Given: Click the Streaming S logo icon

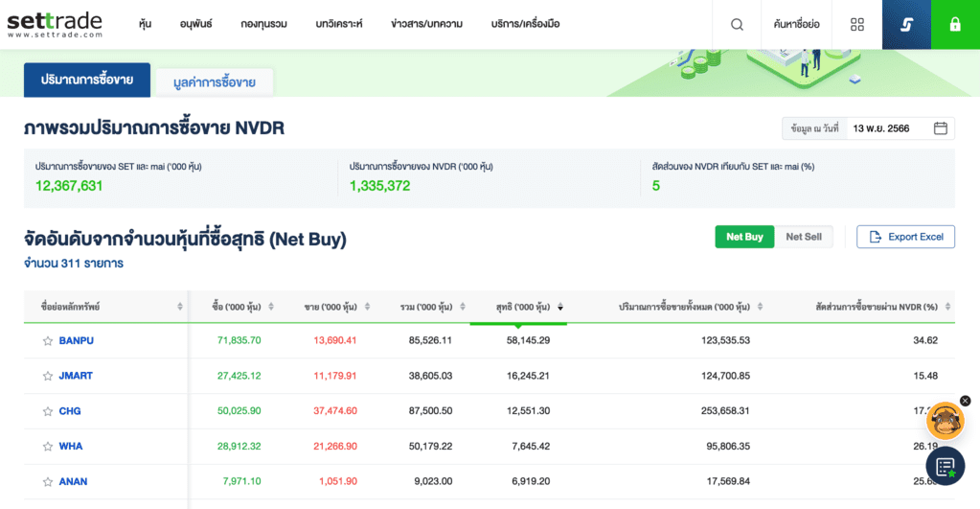Looking at the screenshot, I should [906, 24].
